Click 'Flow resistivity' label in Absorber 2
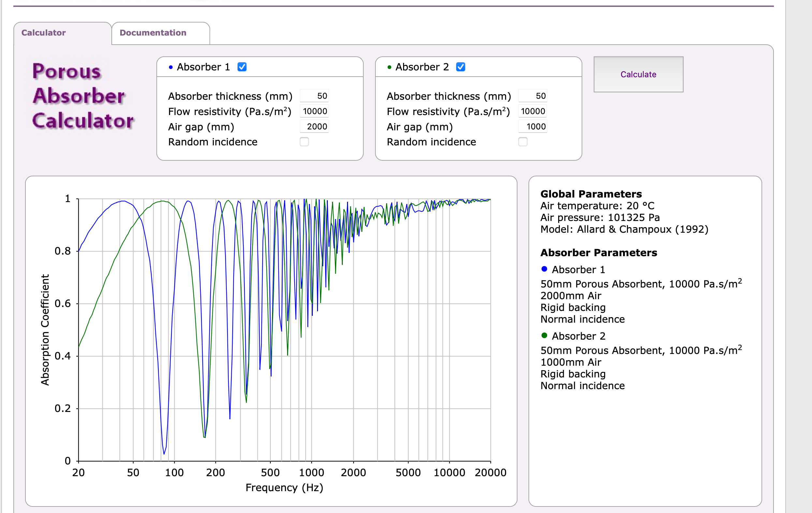812x513 pixels. [448, 111]
